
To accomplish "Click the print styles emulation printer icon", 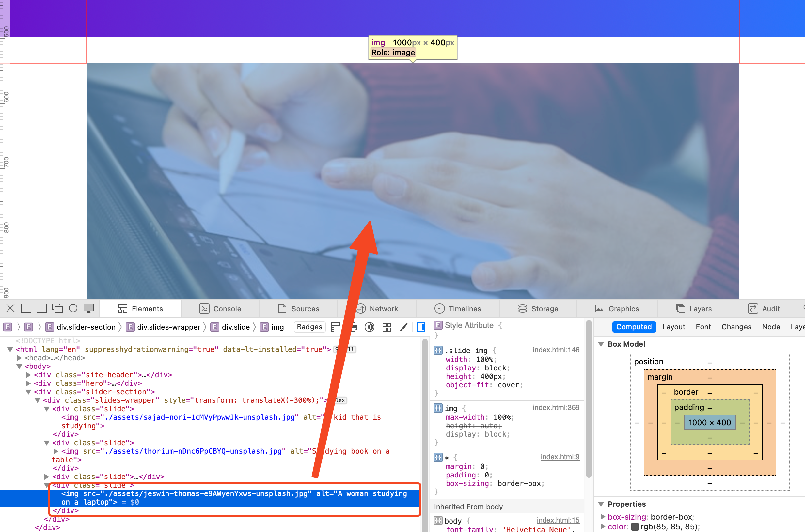I will (x=353, y=327).
